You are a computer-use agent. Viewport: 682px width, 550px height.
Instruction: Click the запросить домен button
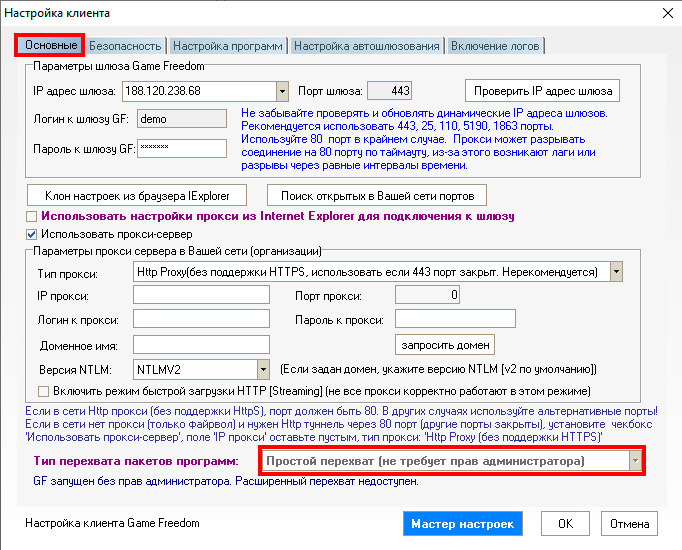click(x=445, y=345)
